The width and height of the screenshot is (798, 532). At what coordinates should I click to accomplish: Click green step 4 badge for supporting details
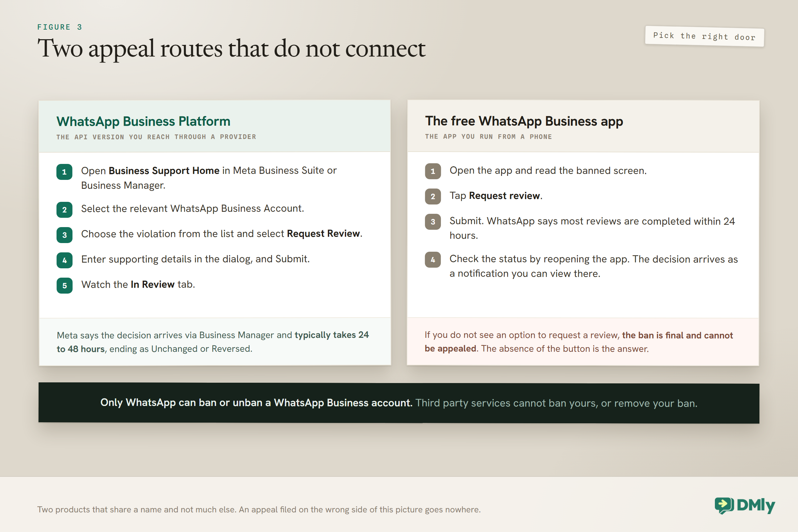(x=65, y=260)
